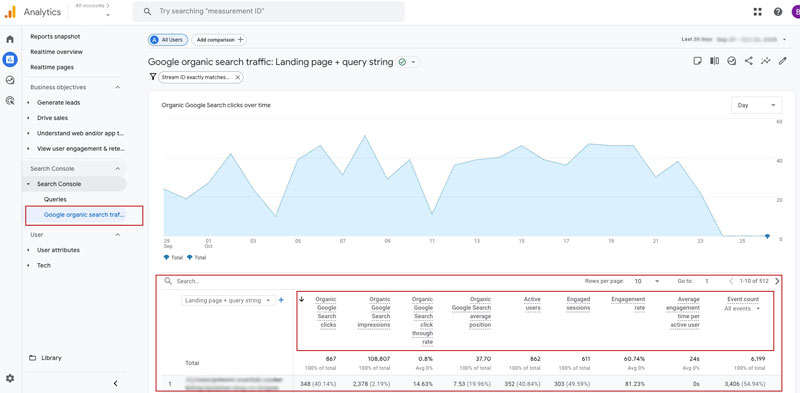Sort by Average engagement time column
This screenshot has width=800, height=393.
click(x=683, y=312)
